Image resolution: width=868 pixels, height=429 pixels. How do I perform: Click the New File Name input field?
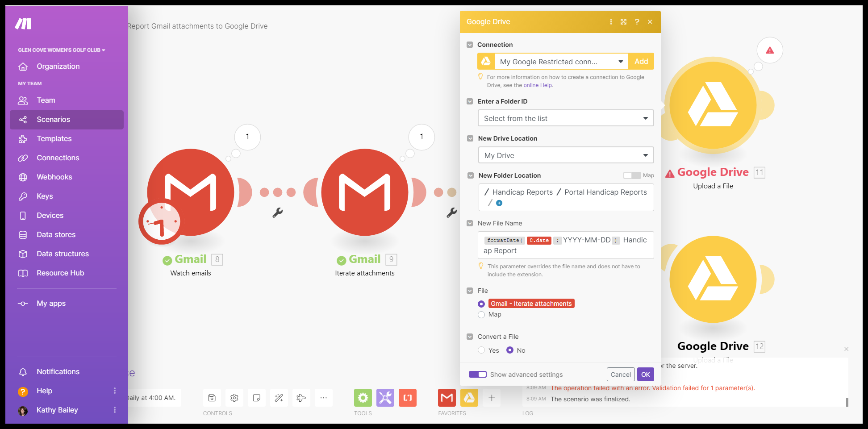point(566,245)
